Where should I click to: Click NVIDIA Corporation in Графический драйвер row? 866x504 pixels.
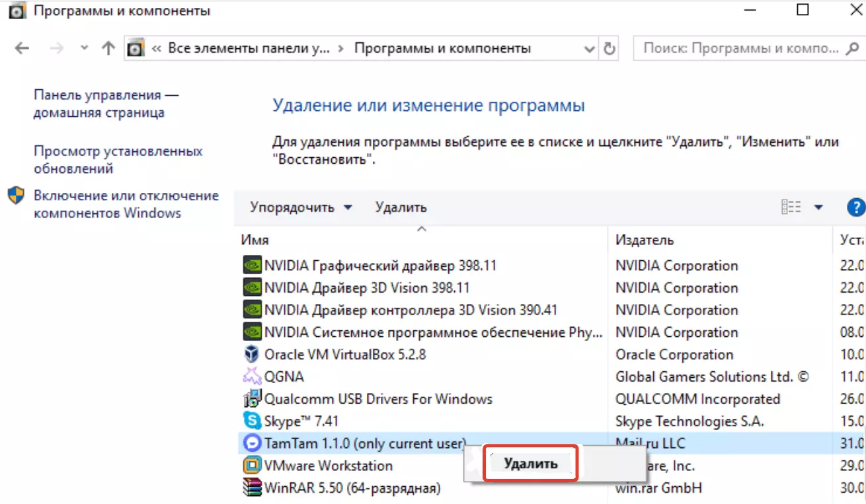pos(677,266)
